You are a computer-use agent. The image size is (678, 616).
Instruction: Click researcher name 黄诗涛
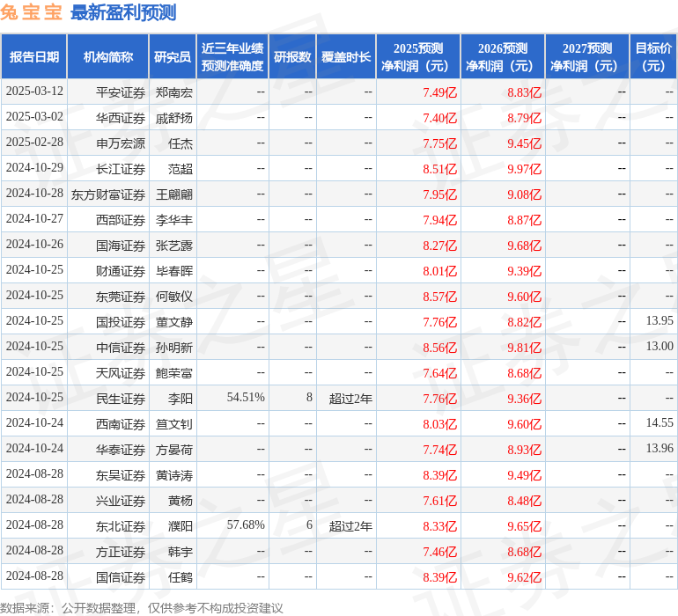(x=173, y=475)
